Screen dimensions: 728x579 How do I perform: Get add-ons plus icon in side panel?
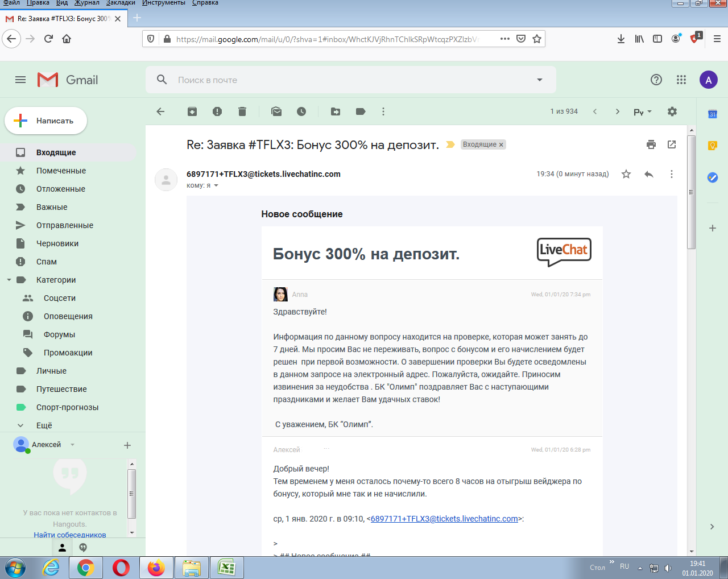click(712, 228)
